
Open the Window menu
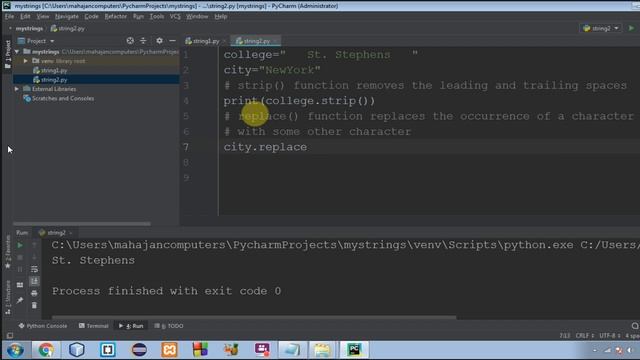click(x=197, y=16)
